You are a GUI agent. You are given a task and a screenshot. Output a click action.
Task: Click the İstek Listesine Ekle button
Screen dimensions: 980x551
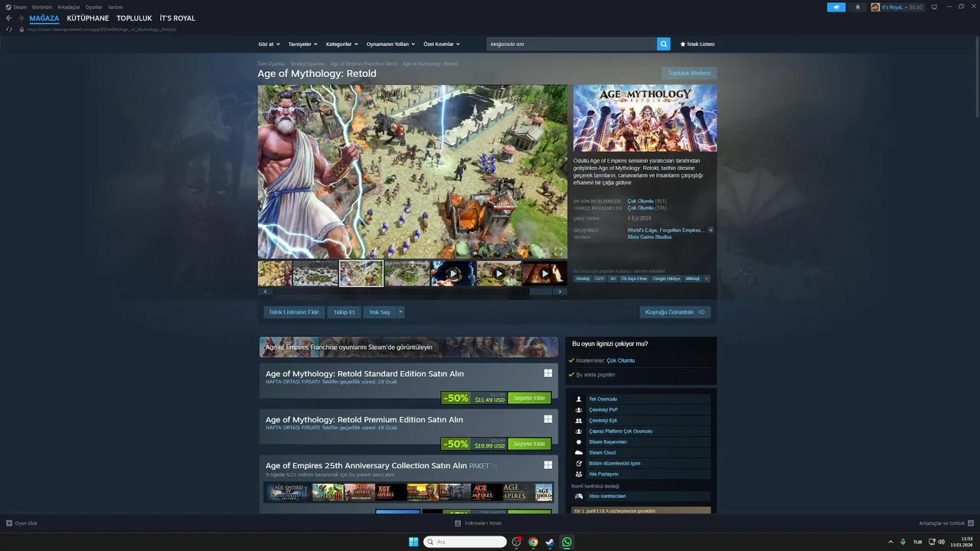(294, 312)
